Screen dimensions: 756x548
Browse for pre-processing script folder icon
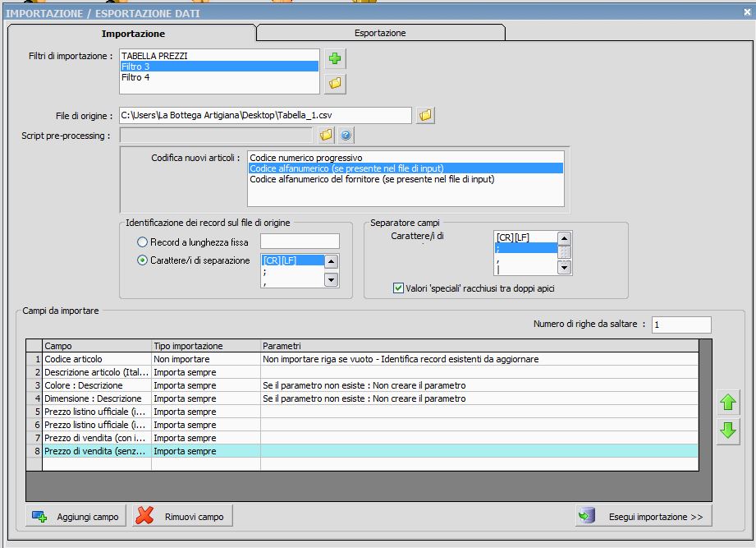pyautogui.click(x=326, y=135)
